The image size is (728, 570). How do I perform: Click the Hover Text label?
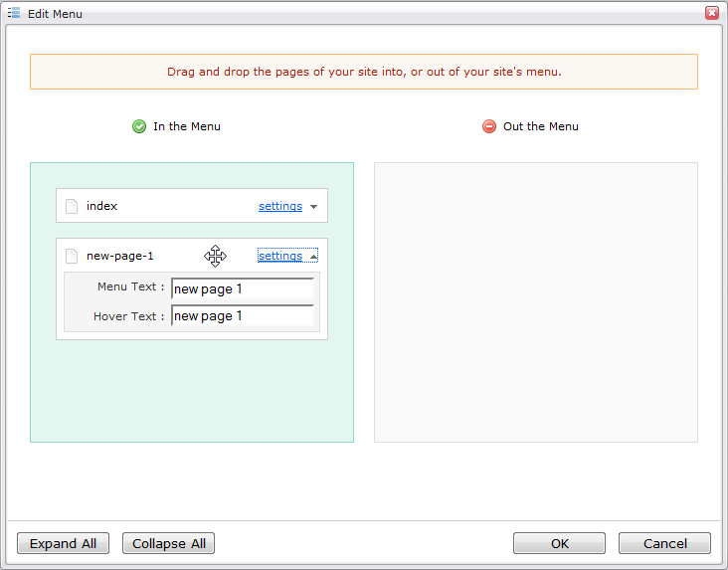point(128,316)
